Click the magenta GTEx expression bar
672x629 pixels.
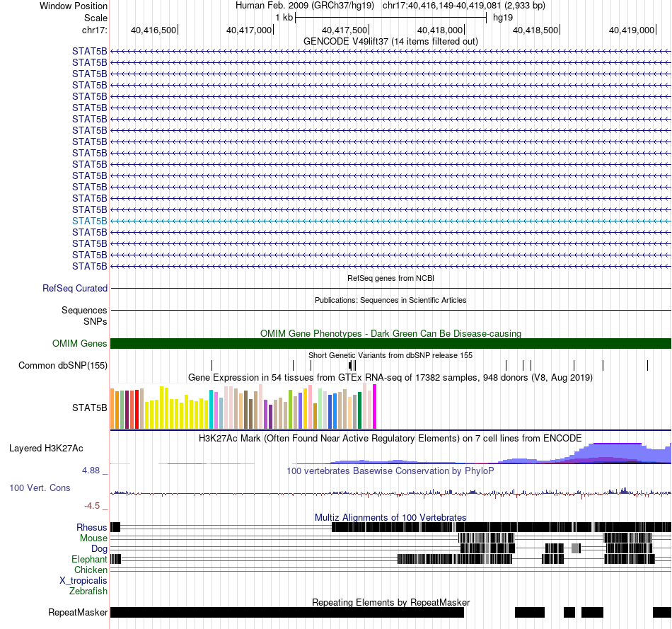coord(375,406)
